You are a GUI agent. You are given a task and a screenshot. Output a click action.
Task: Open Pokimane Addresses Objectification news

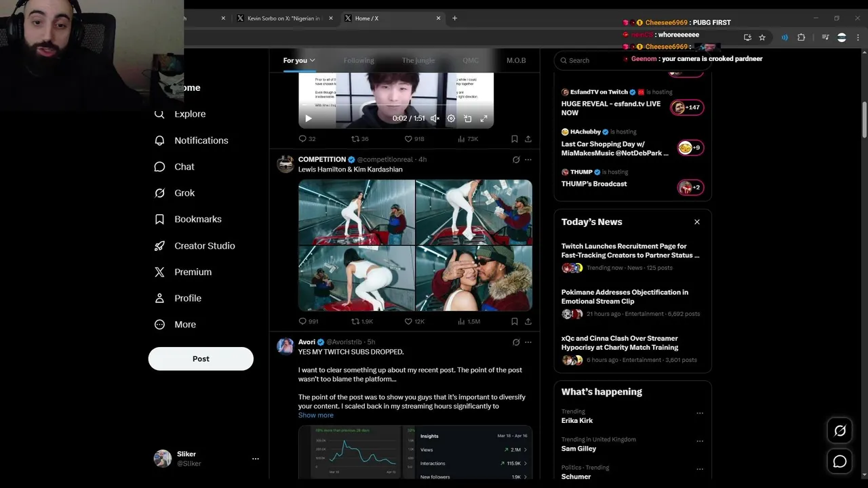coord(632,302)
